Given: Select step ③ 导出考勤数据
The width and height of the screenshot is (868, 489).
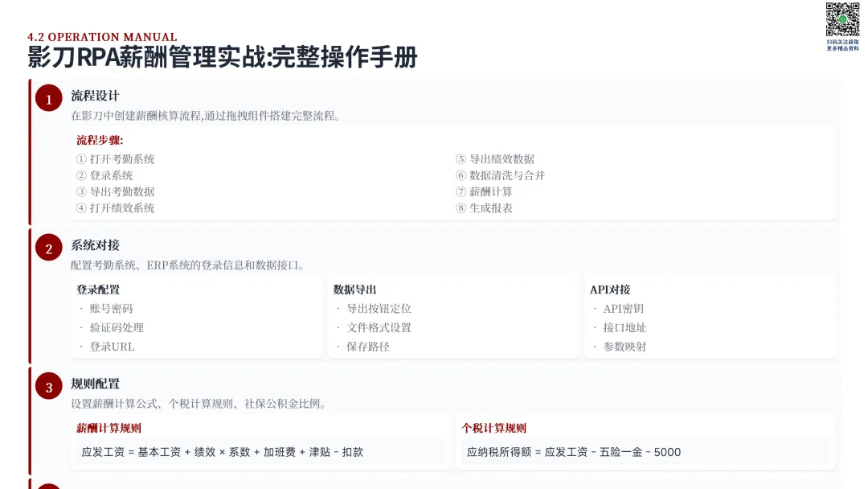Looking at the screenshot, I should [x=115, y=191].
